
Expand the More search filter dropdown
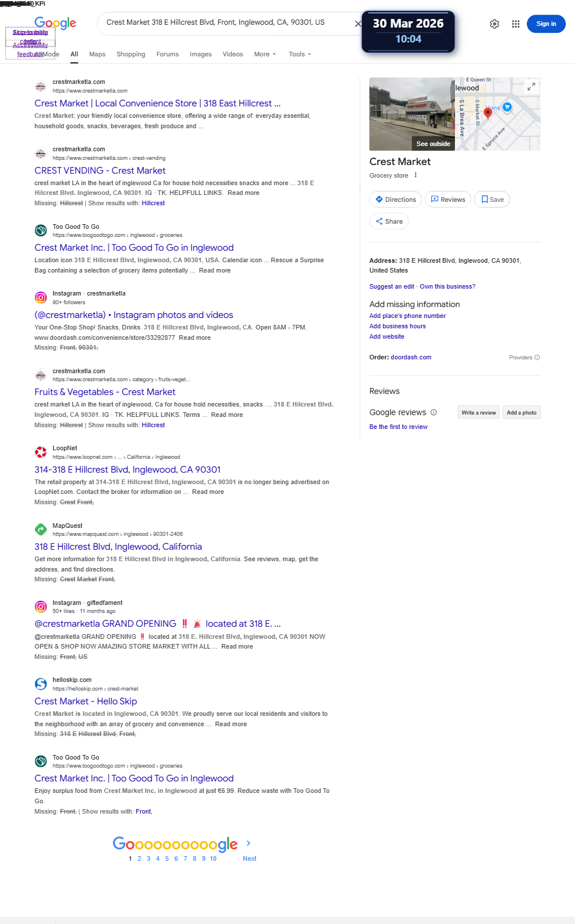(x=265, y=54)
